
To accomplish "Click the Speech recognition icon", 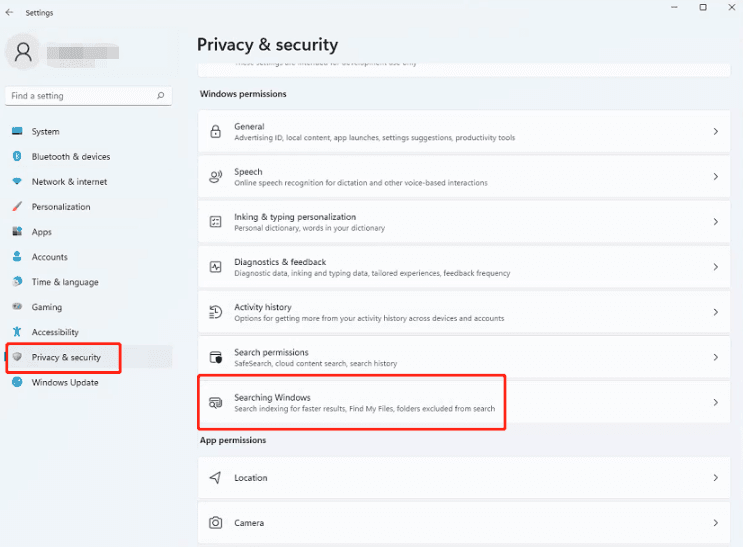I will 216,177.
